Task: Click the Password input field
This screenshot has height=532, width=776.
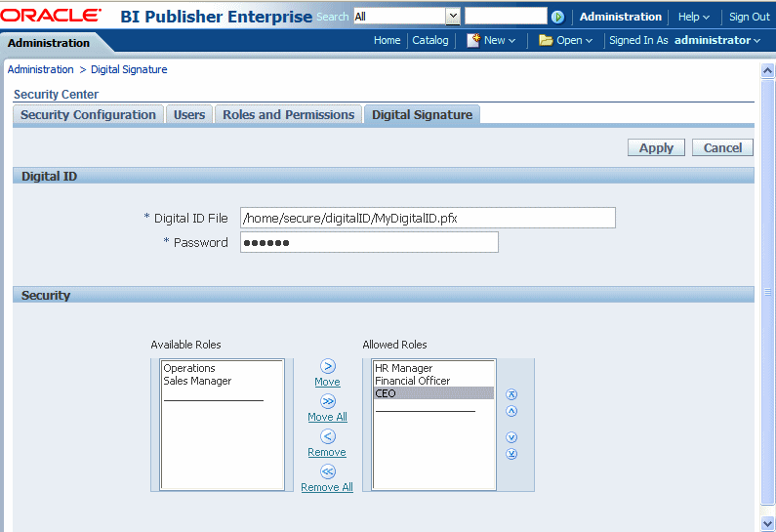Action: [x=369, y=242]
